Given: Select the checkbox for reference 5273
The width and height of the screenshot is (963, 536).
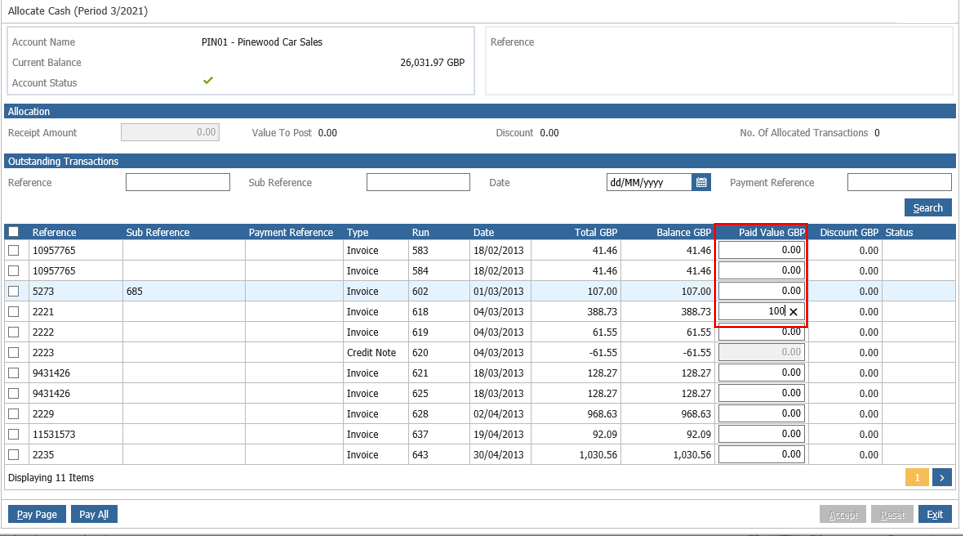Looking at the screenshot, I should 14,291.
